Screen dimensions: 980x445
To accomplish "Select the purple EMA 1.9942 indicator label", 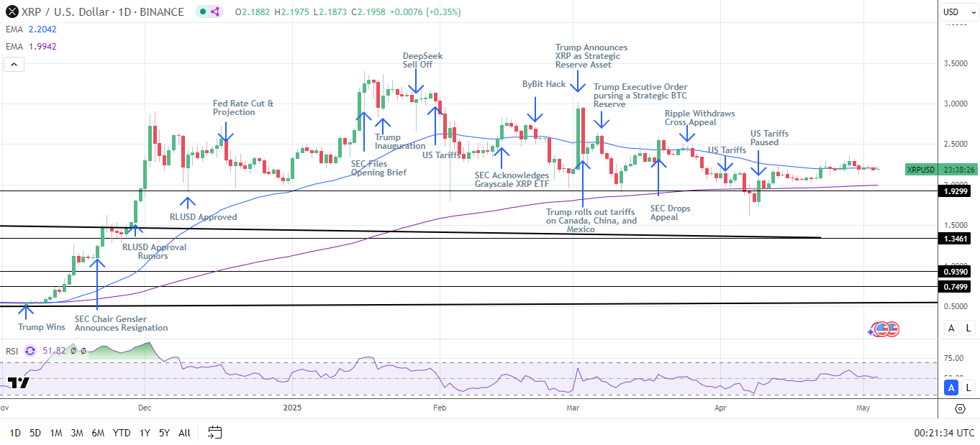I will 30,47.
